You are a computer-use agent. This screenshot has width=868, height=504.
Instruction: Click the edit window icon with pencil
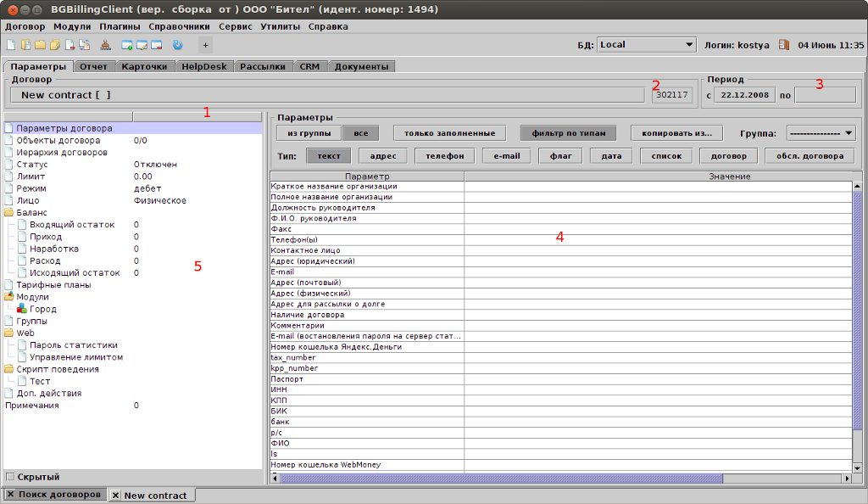(x=140, y=45)
